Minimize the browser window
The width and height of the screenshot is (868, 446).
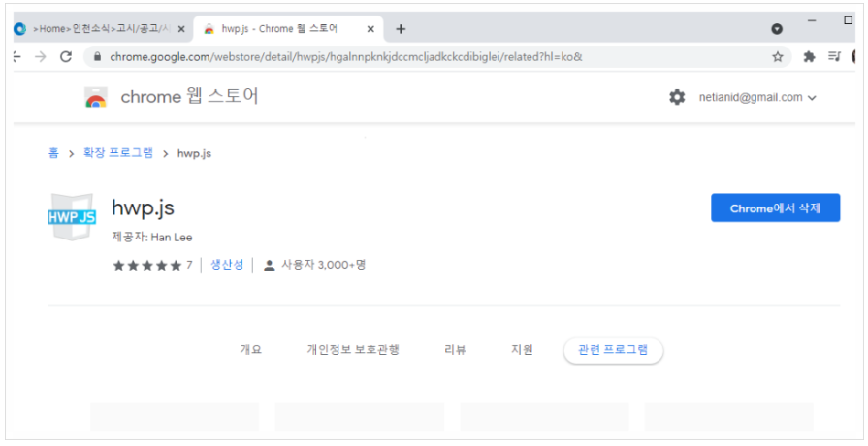coord(812,20)
